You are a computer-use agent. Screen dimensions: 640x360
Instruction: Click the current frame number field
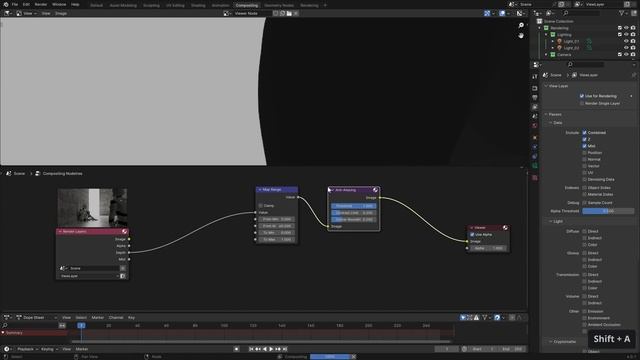(447, 349)
